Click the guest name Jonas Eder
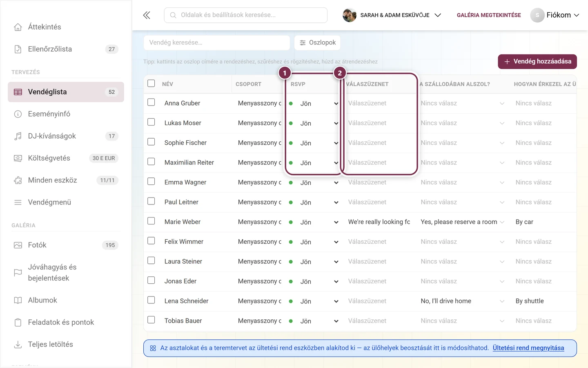Viewport: 588px width, 368px height. (x=180, y=281)
